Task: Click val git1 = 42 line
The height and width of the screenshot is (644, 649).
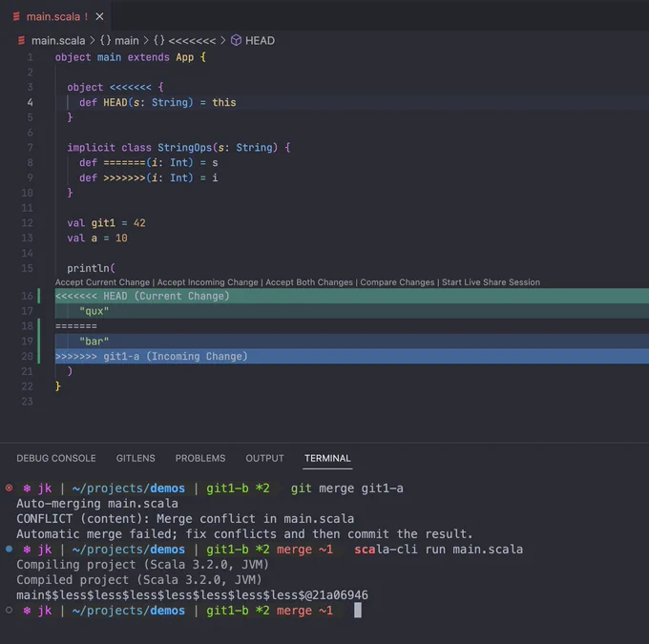Action: (106, 223)
